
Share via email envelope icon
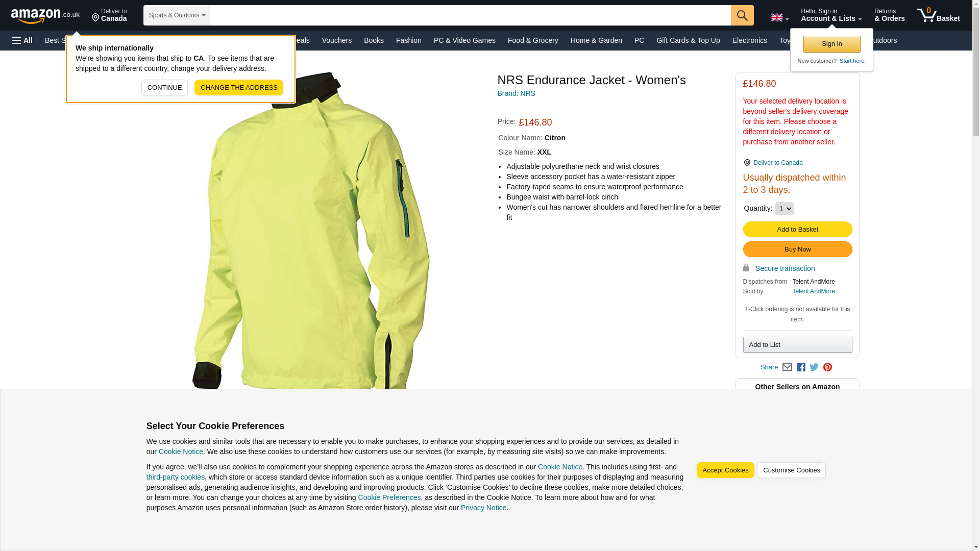787,367
